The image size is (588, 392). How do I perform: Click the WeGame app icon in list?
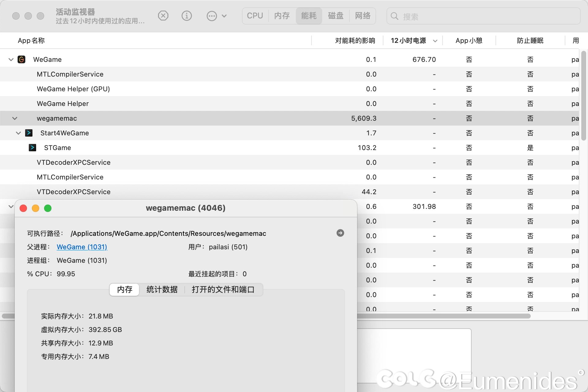click(21, 59)
